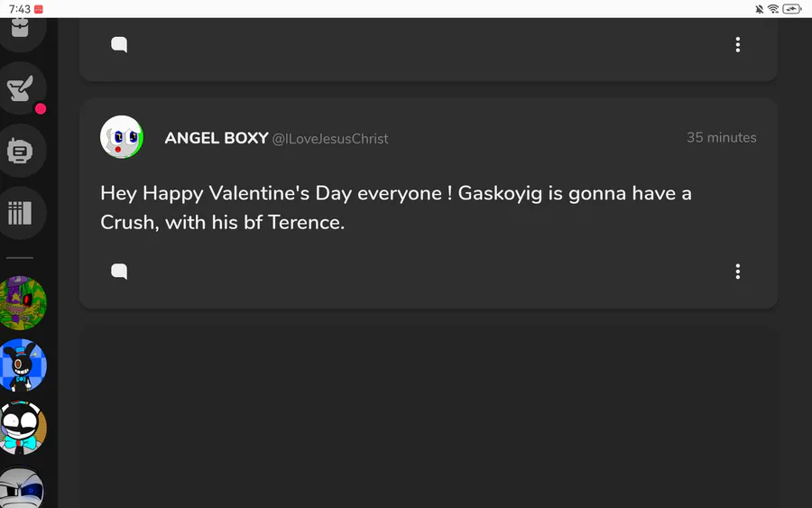
Task: Select the white-faced bow tie avatar
Action: (x=23, y=427)
